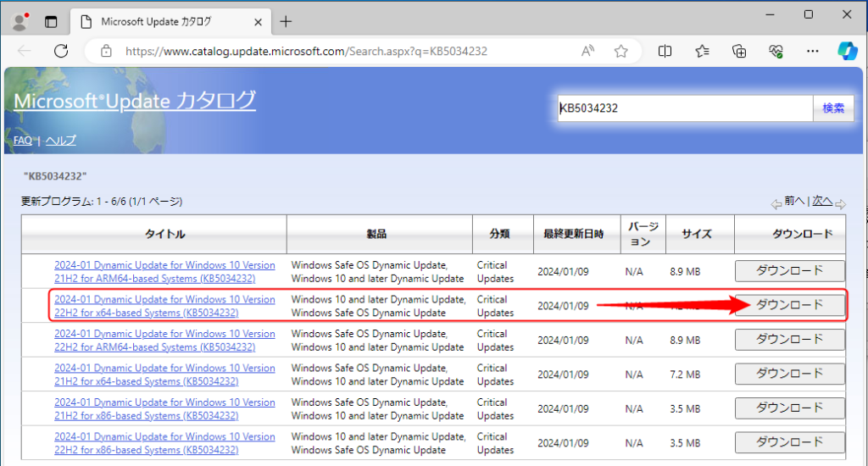The width and height of the screenshot is (868, 466).
Task: Click the "KB5034232" search result heading
Action: (x=55, y=176)
